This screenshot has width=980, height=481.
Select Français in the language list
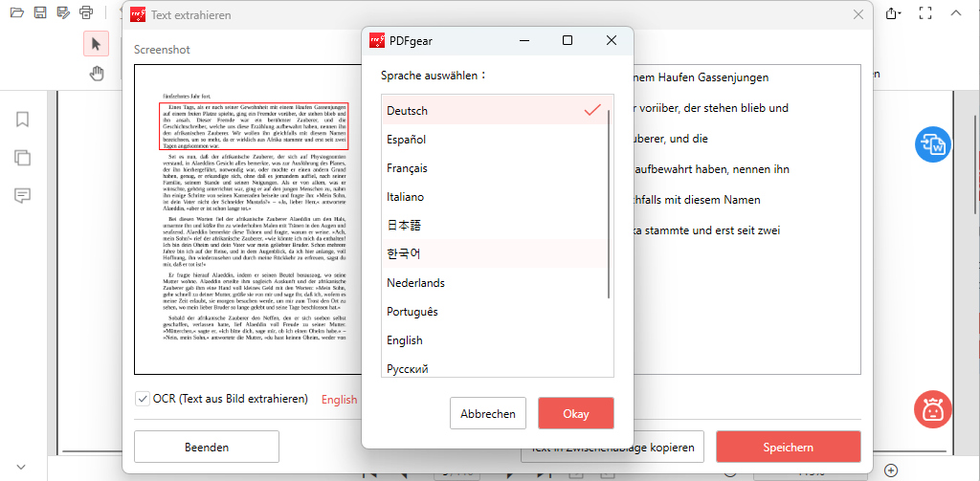coord(495,168)
